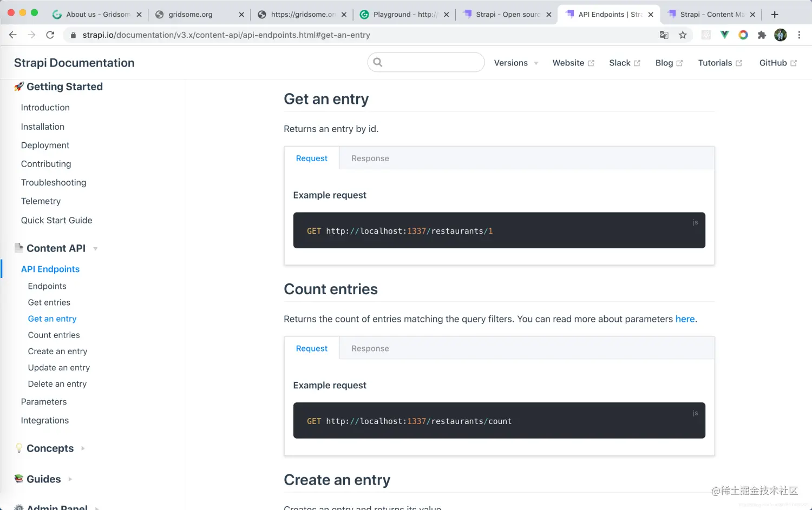Open the Vue devtools extension icon

click(x=724, y=35)
